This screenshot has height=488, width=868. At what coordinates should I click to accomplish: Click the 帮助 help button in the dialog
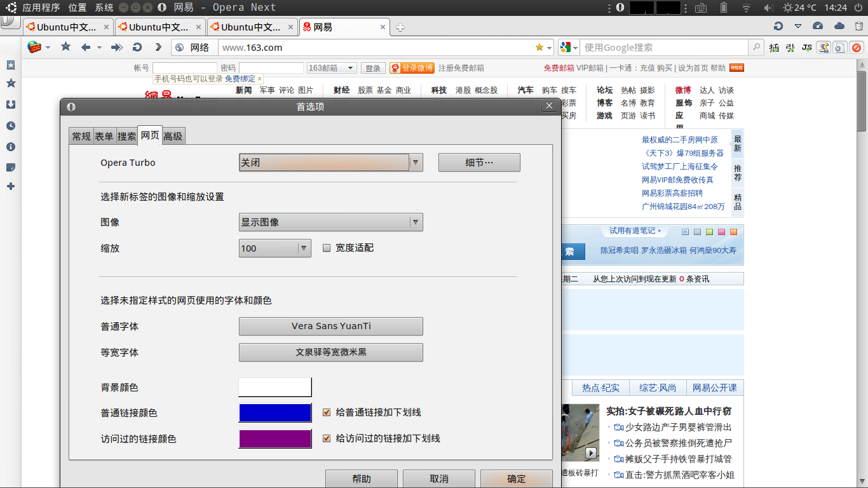coord(362,479)
